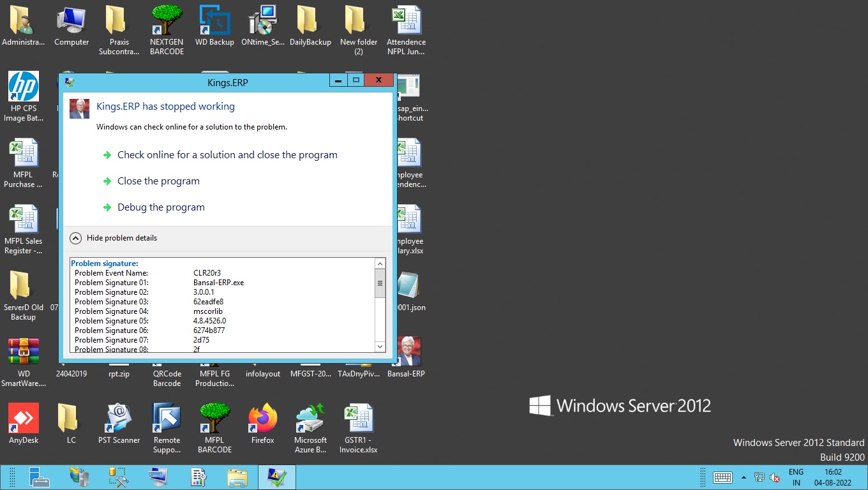
Task: Click the 4.8.4526.0 version value
Action: pyautogui.click(x=209, y=321)
